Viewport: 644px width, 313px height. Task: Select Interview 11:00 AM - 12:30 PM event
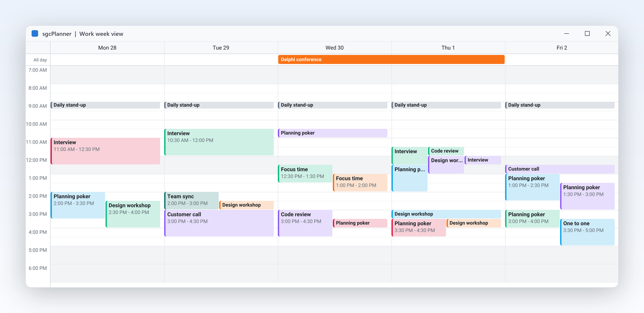point(106,151)
